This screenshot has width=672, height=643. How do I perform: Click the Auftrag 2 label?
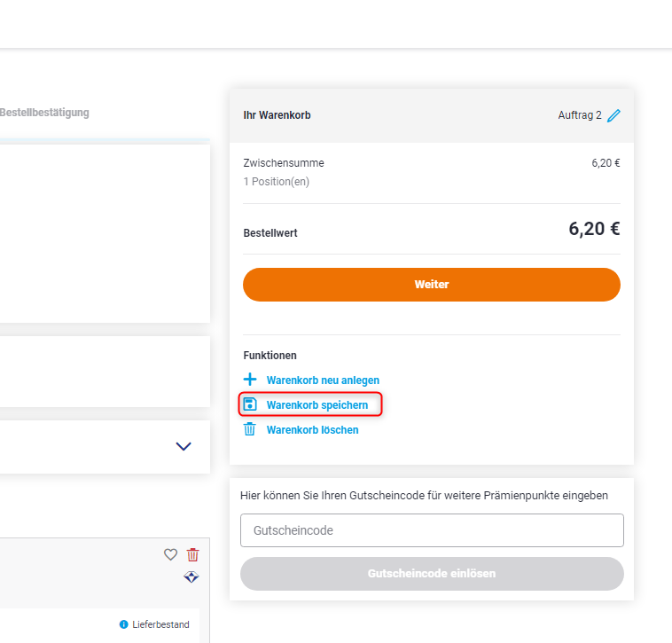pos(580,115)
